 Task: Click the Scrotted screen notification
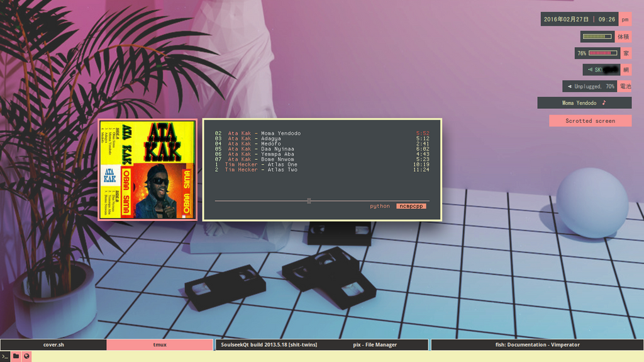590,120
